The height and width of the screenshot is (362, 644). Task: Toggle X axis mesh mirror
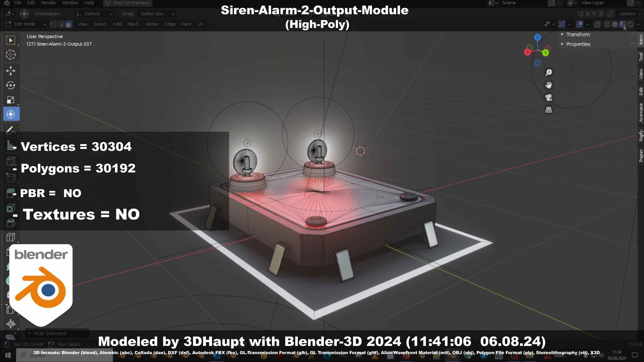(587, 14)
